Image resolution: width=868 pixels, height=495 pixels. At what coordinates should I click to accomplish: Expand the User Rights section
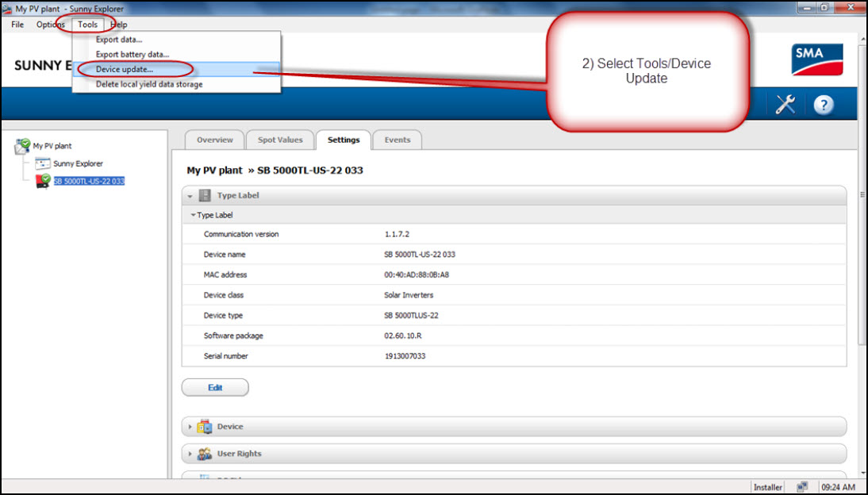point(190,454)
